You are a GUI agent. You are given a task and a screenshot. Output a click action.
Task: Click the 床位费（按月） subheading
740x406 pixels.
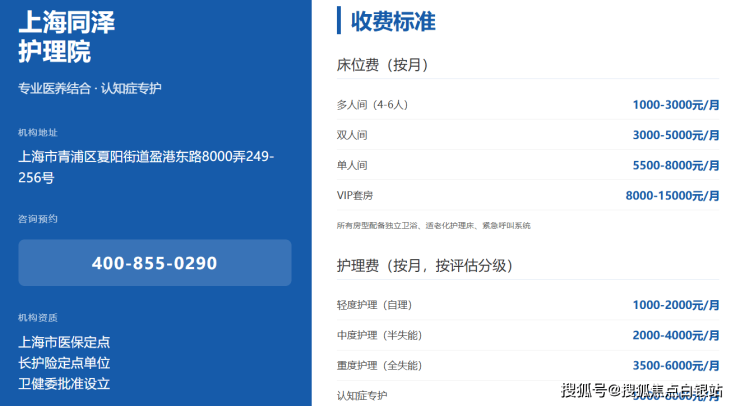[383, 65]
